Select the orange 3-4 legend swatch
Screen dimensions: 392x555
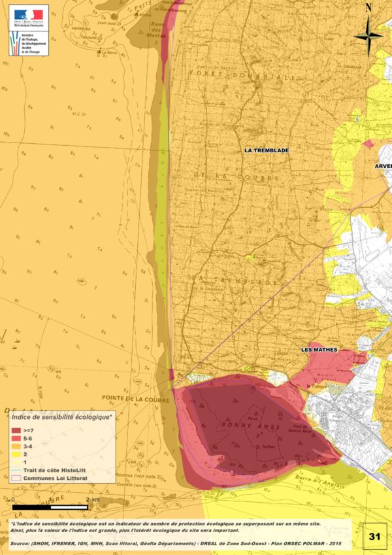pos(16,446)
